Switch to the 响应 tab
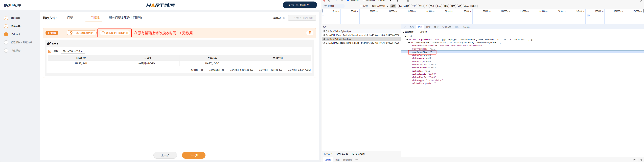Screen dimensions: 644x162 pos(436,27)
